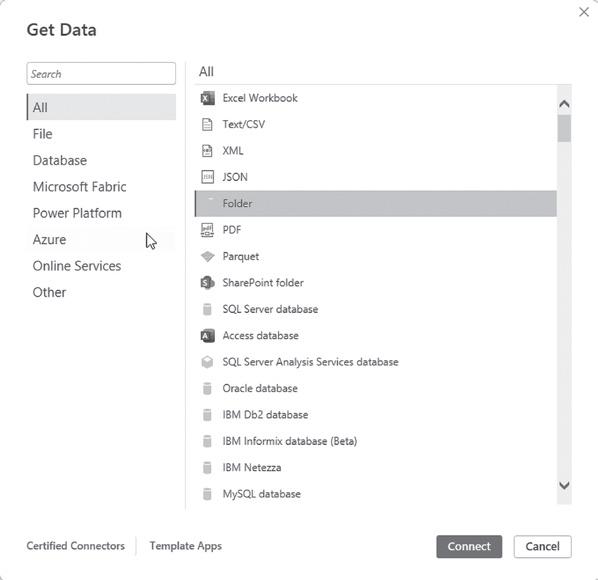Viewport: 598px width, 580px height.
Task: Choose the Text/CSV file icon
Action: tap(207, 125)
